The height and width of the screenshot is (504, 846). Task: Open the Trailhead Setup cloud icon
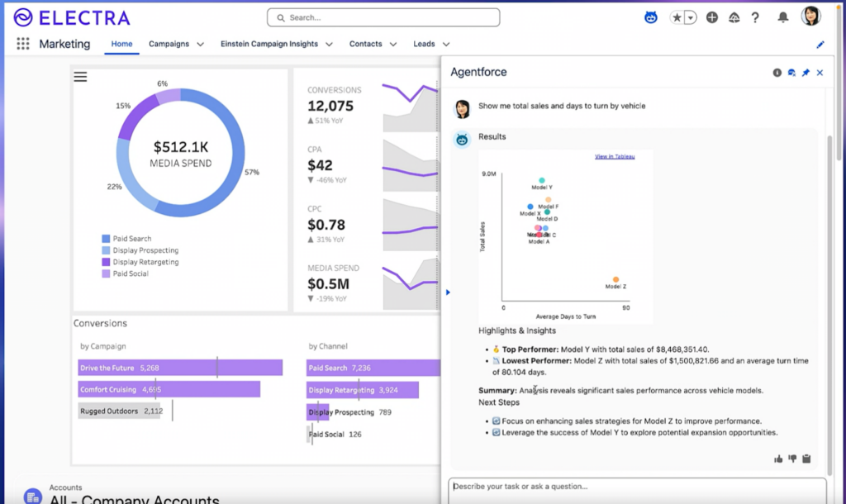(x=734, y=18)
